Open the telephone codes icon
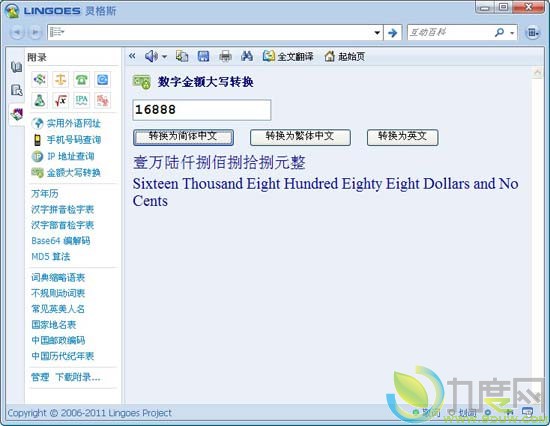 (x=81, y=80)
